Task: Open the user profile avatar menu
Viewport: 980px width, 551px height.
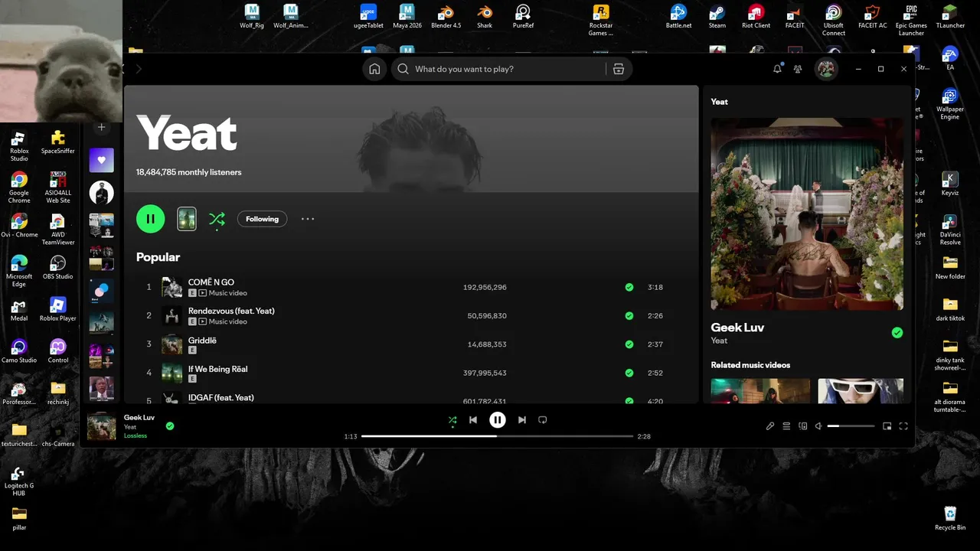Action: click(x=826, y=69)
